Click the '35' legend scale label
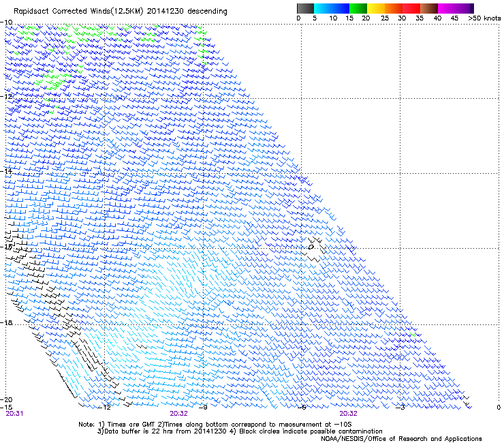 point(420,18)
